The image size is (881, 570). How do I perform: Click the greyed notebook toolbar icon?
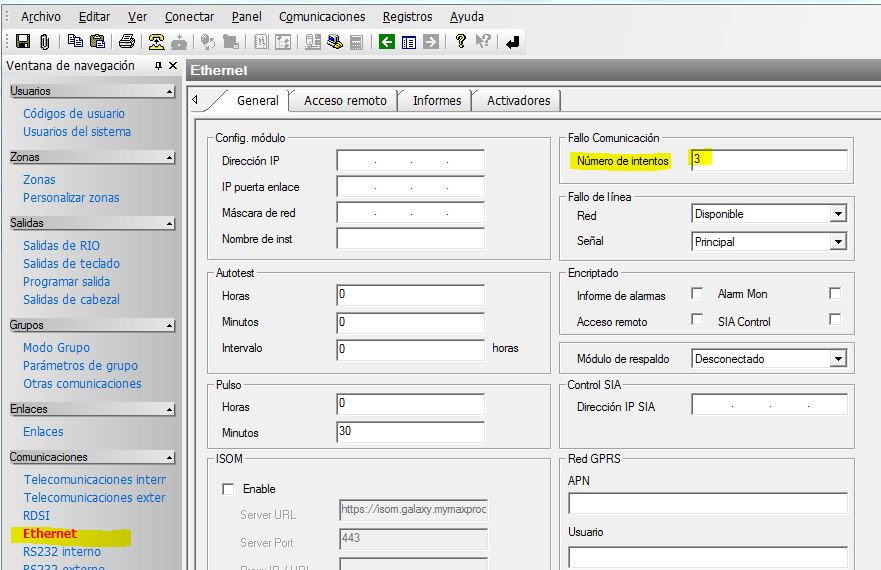(x=261, y=42)
